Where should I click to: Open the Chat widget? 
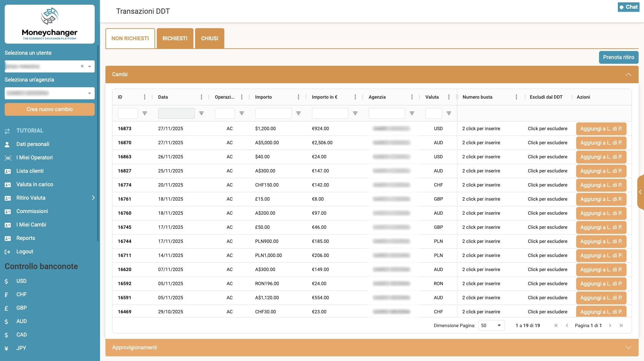click(629, 7)
